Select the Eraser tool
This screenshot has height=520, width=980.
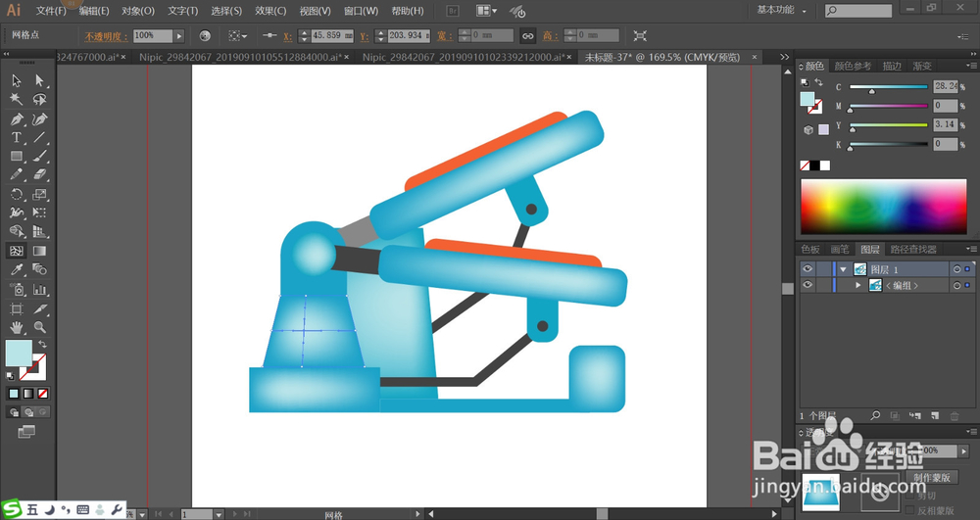coord(39,174)
